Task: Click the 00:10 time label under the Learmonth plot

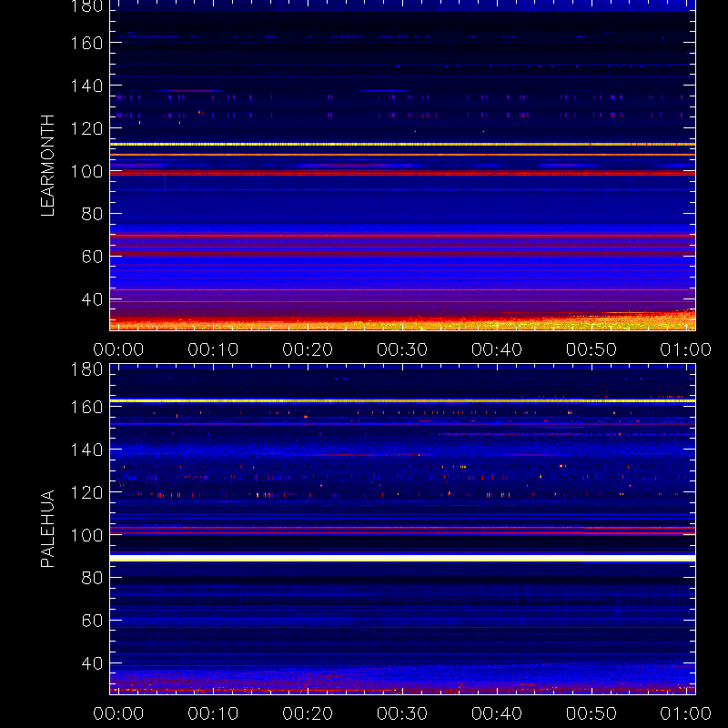Action: [213, 349]
